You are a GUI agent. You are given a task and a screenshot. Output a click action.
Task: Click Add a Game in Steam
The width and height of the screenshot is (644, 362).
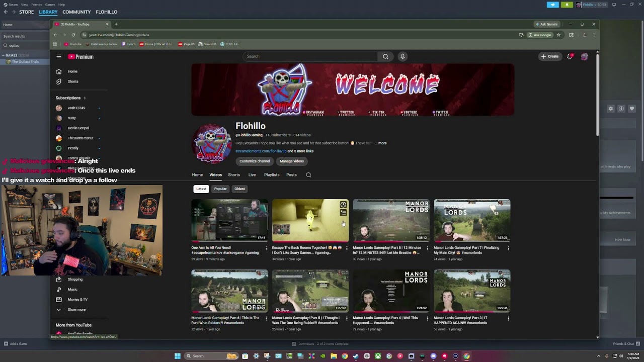click(x=16, y=344)
